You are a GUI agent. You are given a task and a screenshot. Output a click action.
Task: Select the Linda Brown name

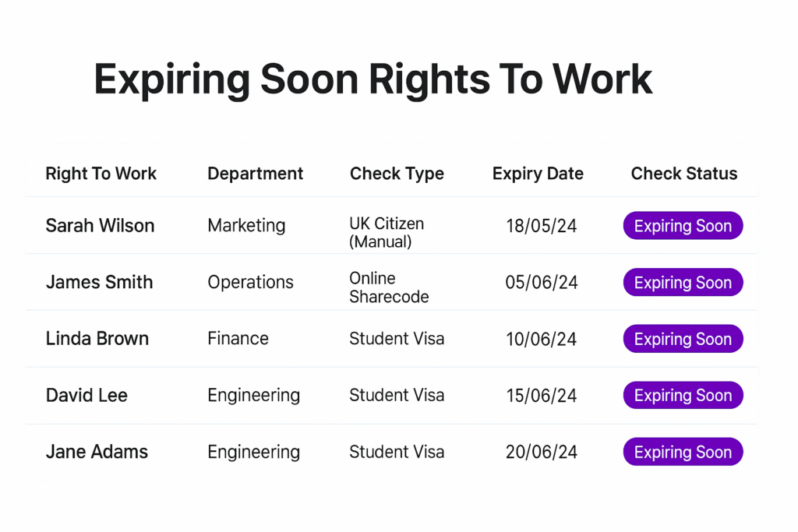[97, 338]
